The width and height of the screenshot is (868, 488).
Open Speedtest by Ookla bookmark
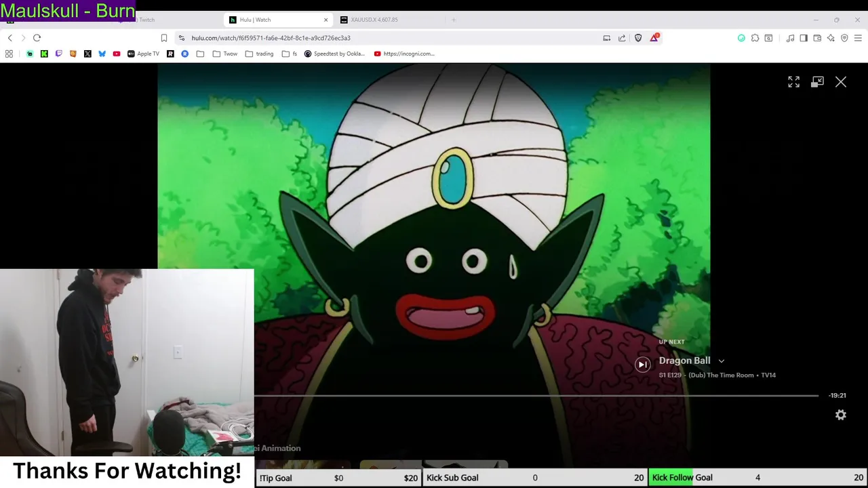pyautogui.click(x=334, y=54)
